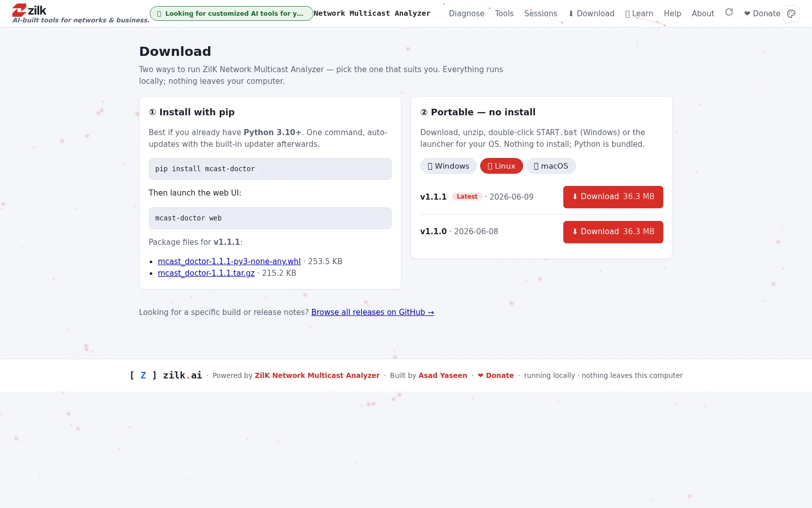Click the mcast-doctor web command box

pos(270,218)
